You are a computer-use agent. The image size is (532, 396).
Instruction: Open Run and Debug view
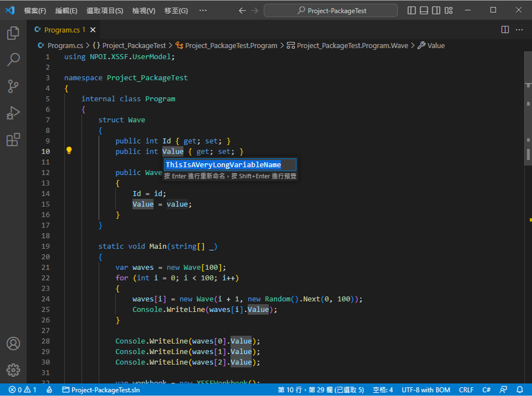click(13, 113)
